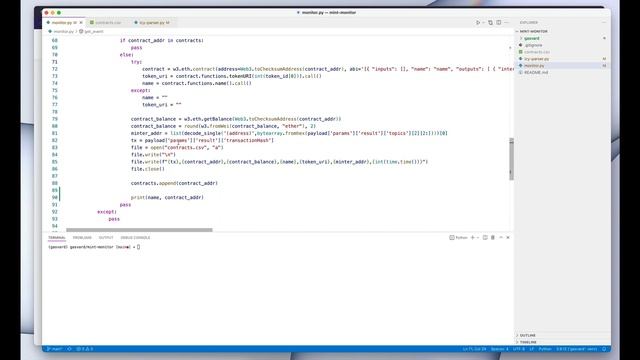Kill the terminal with the trash icon

click(493, 238)
